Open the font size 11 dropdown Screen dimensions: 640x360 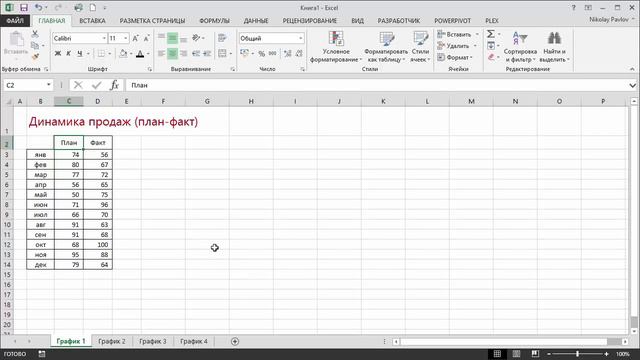125,38
